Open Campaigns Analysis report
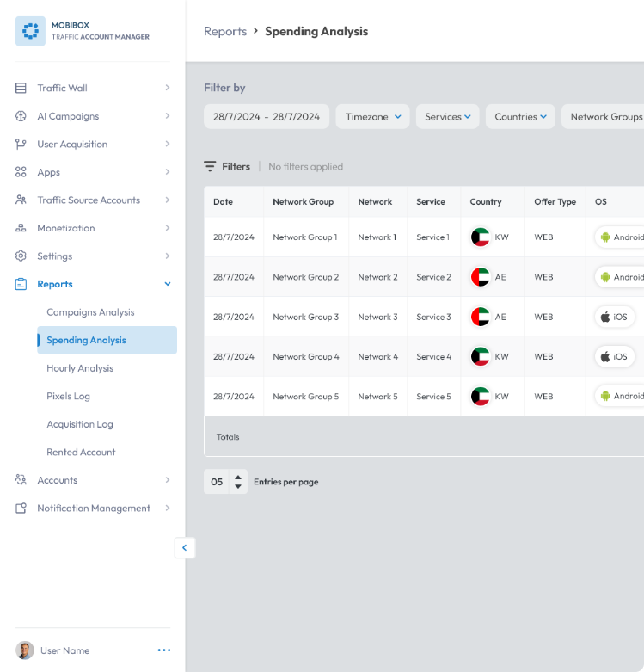The height and width of the screenshot is (672, 644). coord(90,312)
